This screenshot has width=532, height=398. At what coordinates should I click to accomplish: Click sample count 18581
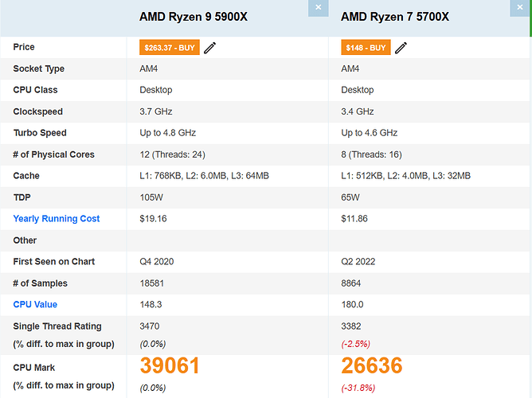click(151, 283)
